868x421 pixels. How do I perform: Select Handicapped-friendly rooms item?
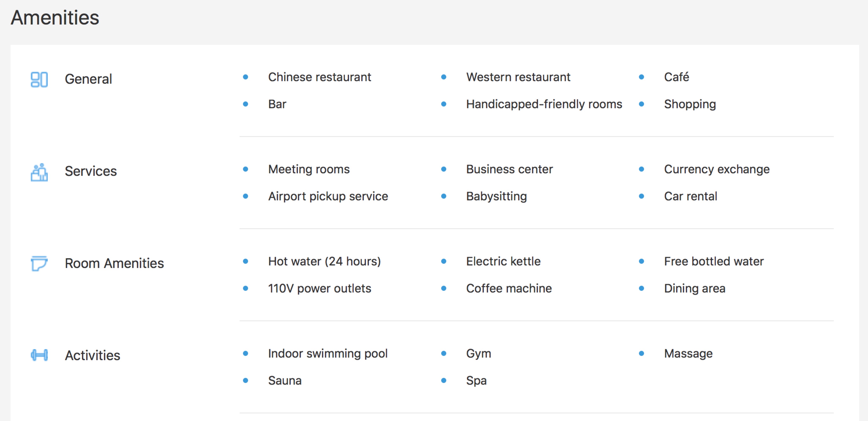click(x=544, y=104)
